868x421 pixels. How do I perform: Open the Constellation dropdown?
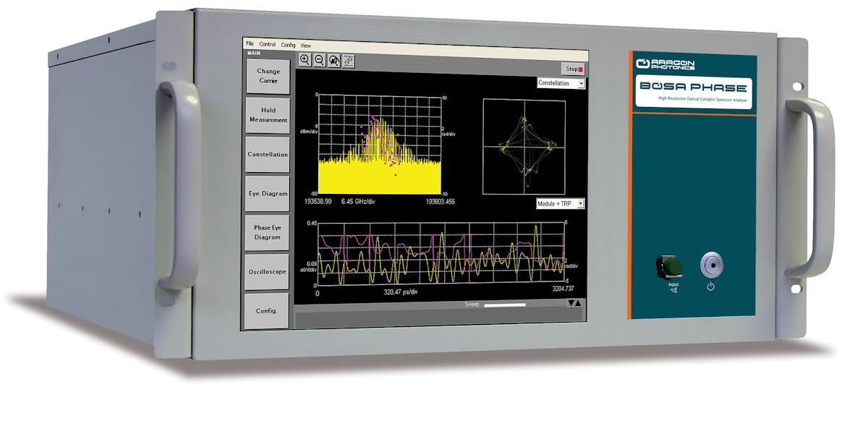pos(561,83)
